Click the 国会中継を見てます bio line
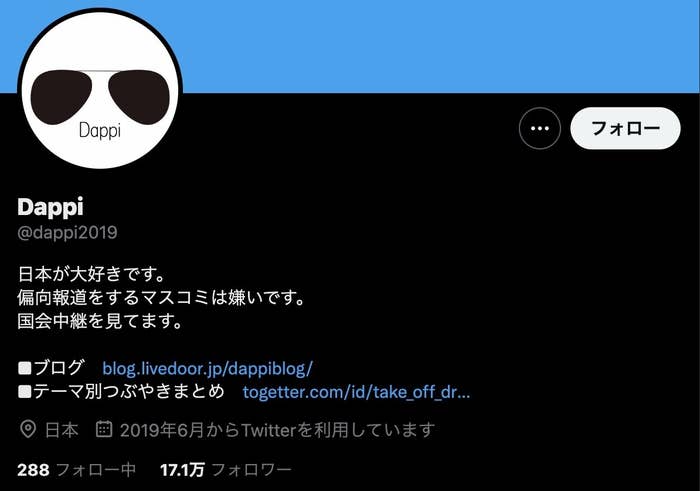 [100, 320]
